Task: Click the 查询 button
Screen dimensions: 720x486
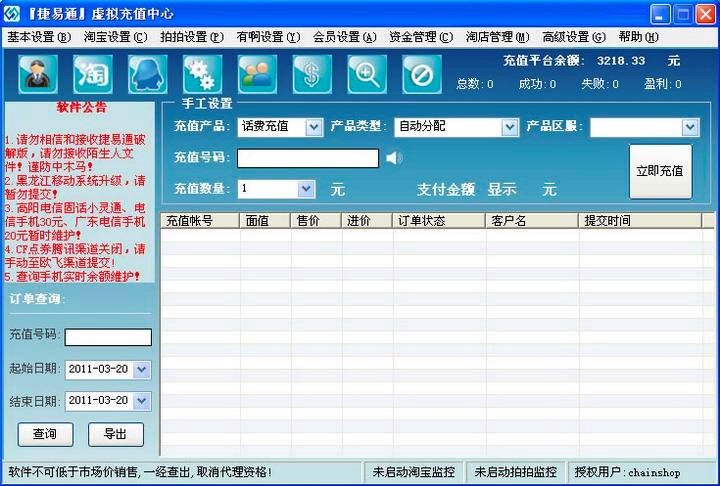Action: pos(45,434)
